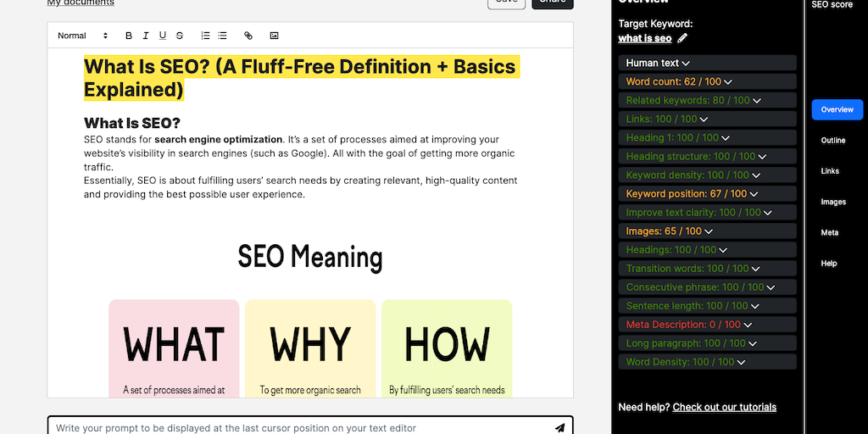The height and width of the screenshot is (434, 868).
Task: Expand Related keywords: 80 / 100
Action: (x=708, y=100)
